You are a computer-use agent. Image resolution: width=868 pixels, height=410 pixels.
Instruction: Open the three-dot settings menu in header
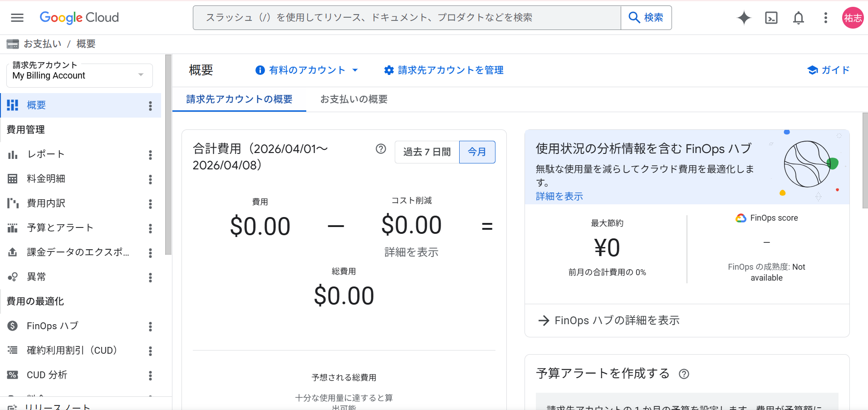(x=825, y=18)
